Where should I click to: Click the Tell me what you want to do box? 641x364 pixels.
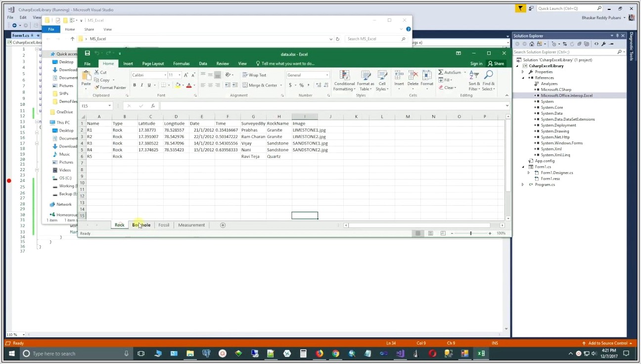click(x=285, y=64)
